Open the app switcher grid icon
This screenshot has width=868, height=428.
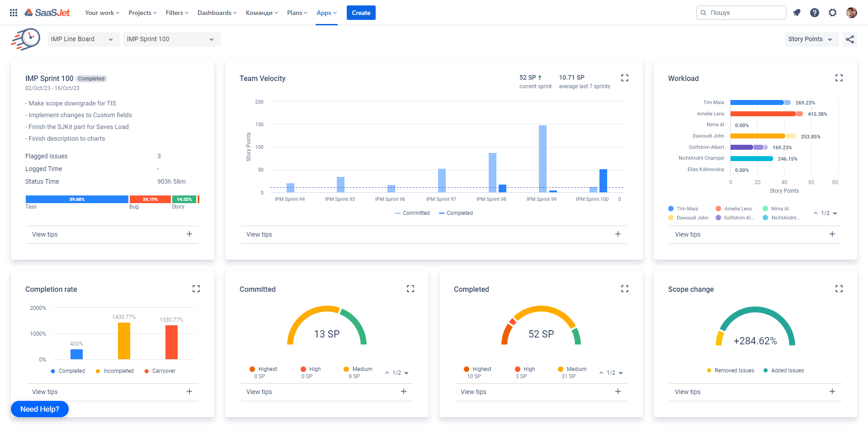click(14, 13)
